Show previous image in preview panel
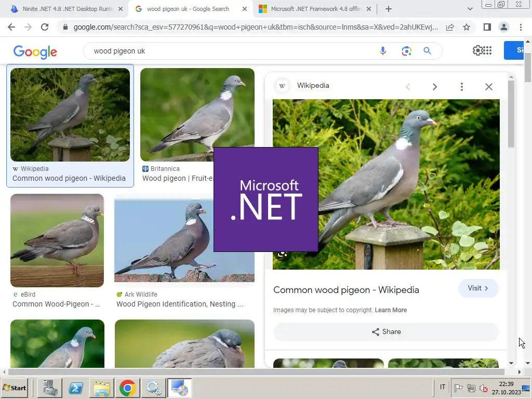 click(408, 87)
